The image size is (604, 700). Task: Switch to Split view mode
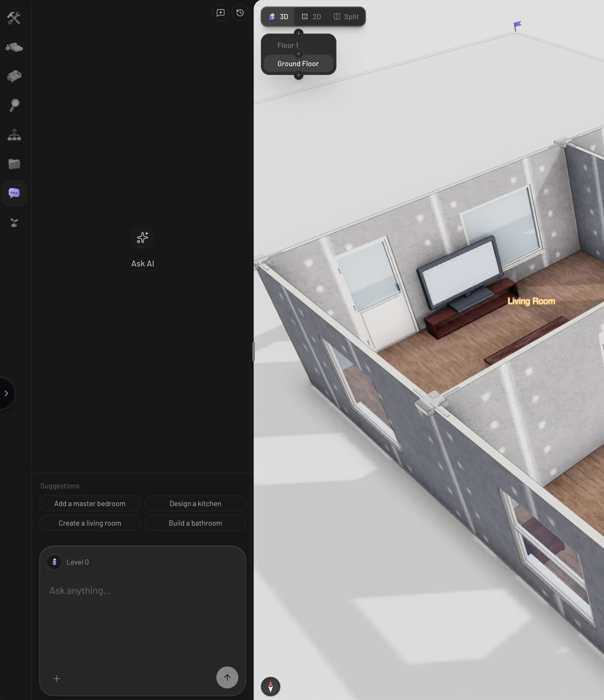[346, 16]
